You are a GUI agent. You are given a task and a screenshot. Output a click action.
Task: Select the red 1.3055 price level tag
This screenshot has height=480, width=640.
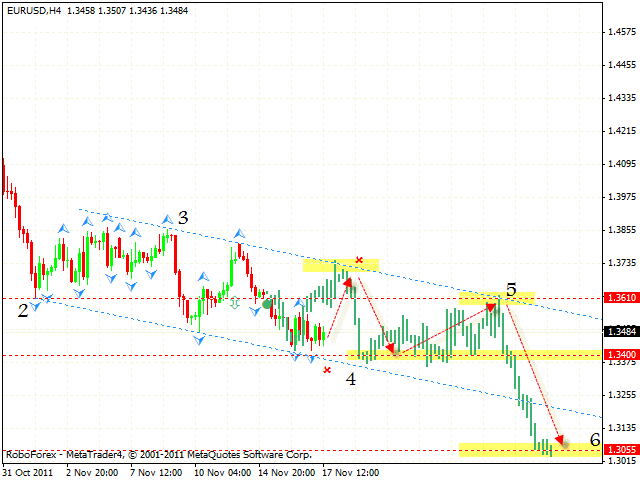click(x=621, y=449)
